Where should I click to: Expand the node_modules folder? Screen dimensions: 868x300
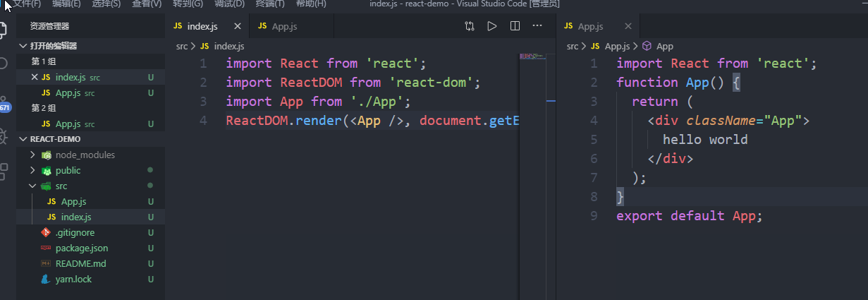tap(32, 155)
